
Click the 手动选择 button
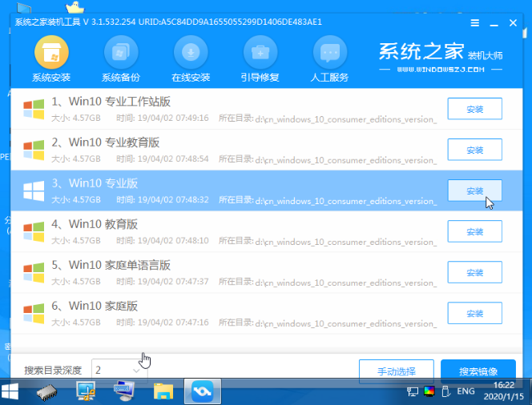397,371
